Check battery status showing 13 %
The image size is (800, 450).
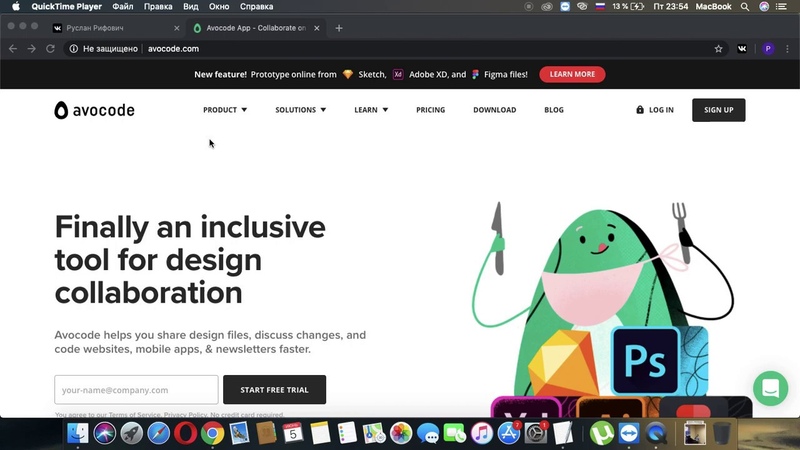(x=628, y=7)
